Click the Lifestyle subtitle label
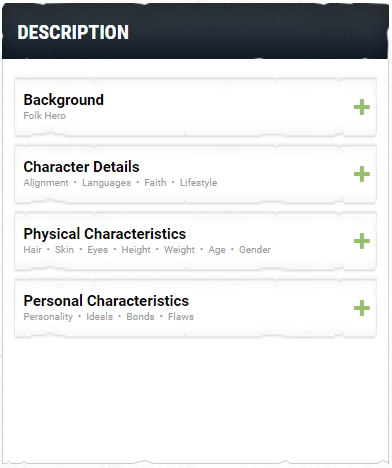Viewport: 392px width, 468px height. click(x=198, y=183)
